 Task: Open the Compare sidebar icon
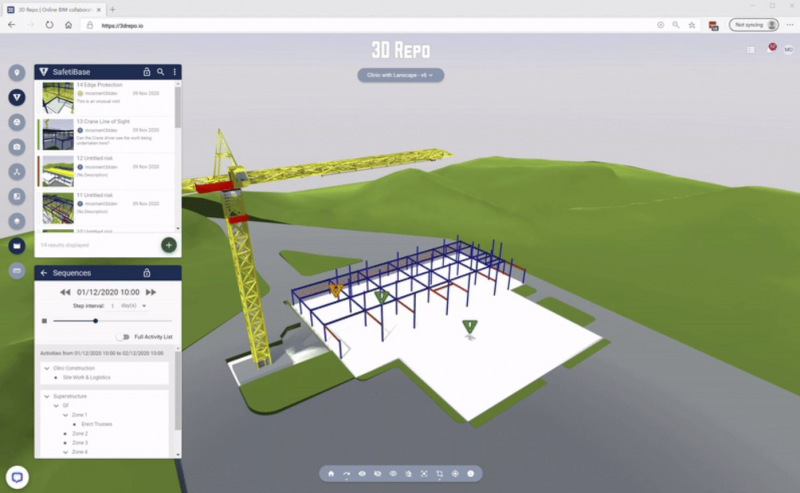tap(17, 196)
